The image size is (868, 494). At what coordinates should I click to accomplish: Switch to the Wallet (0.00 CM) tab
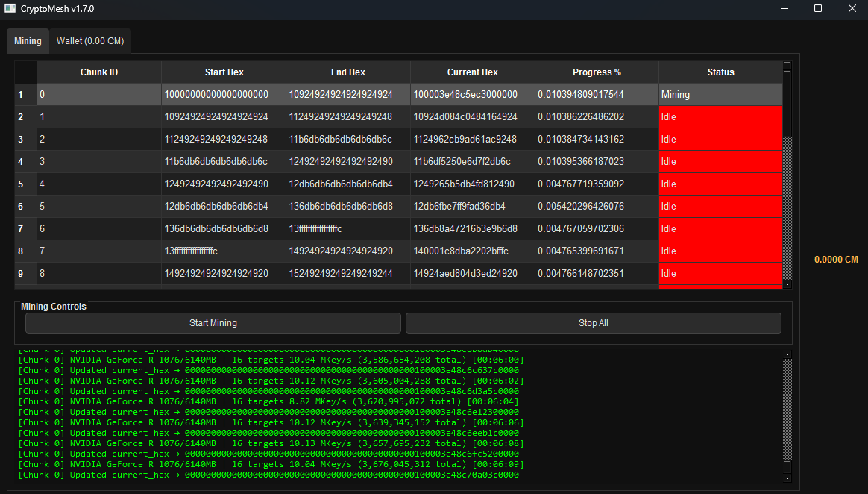[x=89, y=41]
